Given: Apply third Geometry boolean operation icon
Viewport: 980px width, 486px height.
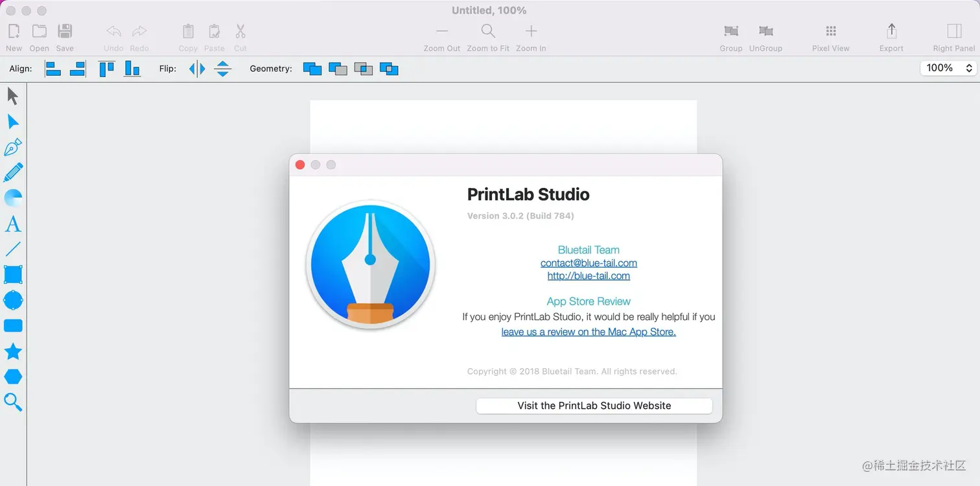Looking at the screenshot, I should [364, 69].
